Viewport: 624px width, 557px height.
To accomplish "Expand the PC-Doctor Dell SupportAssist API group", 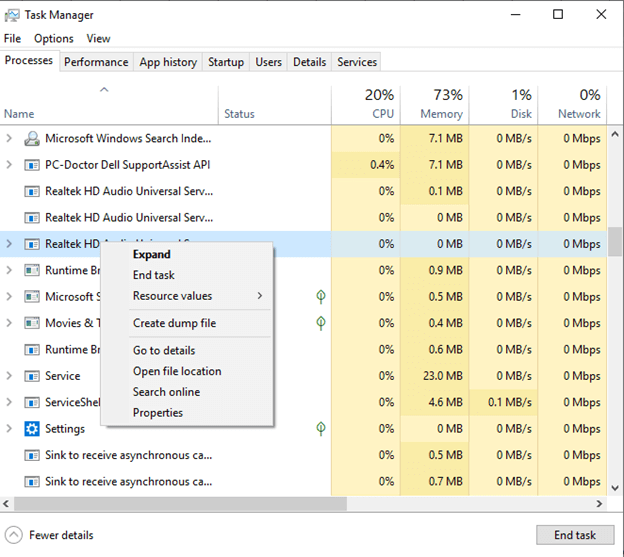I will [9, 165].
